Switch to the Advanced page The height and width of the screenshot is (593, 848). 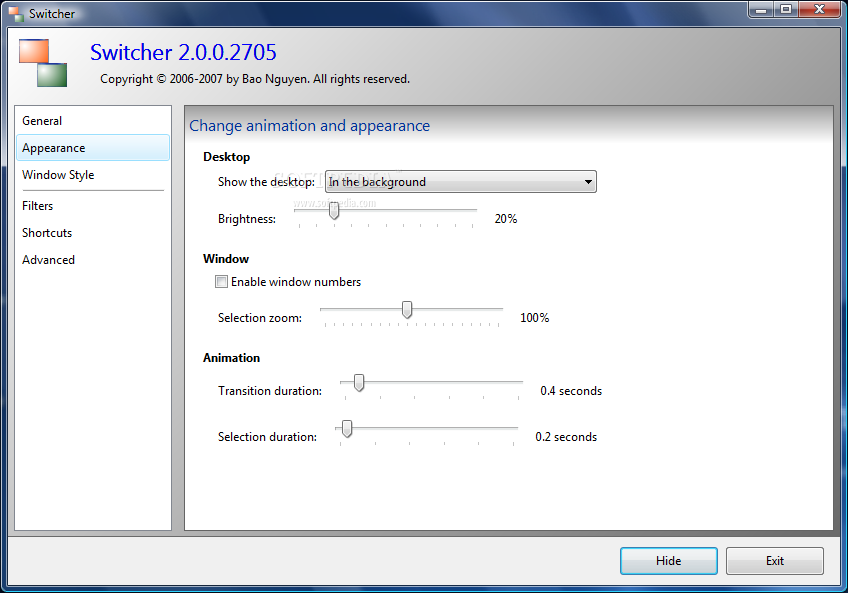92,260
